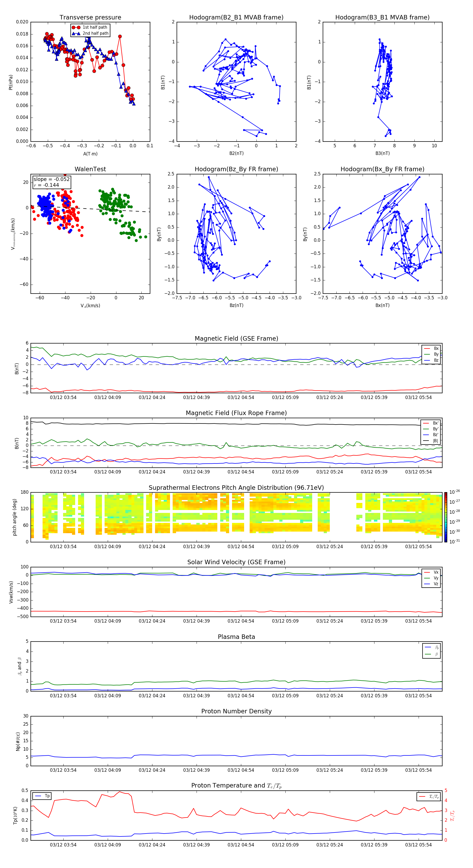The image size is (473, 868).
Task: Select the βp legend entry in Plasma Beta
Action: pos(432,647)
